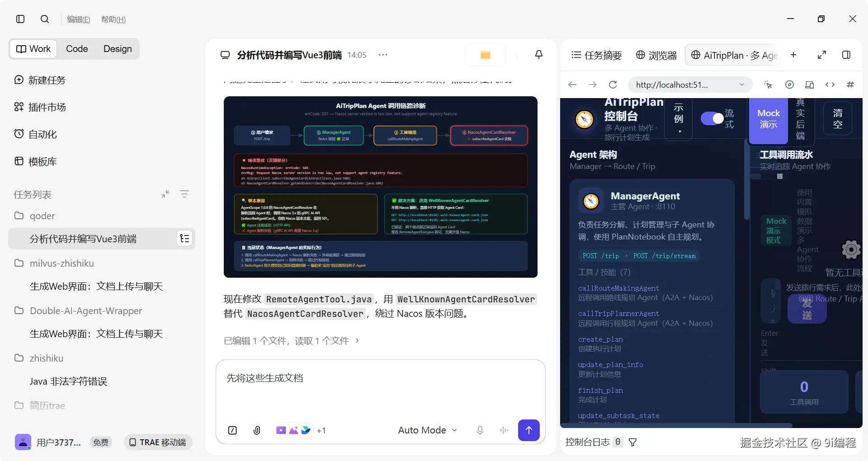Open the search magnifier icon
Viewport: 868px width, 461px height.
tap(45, 19)
